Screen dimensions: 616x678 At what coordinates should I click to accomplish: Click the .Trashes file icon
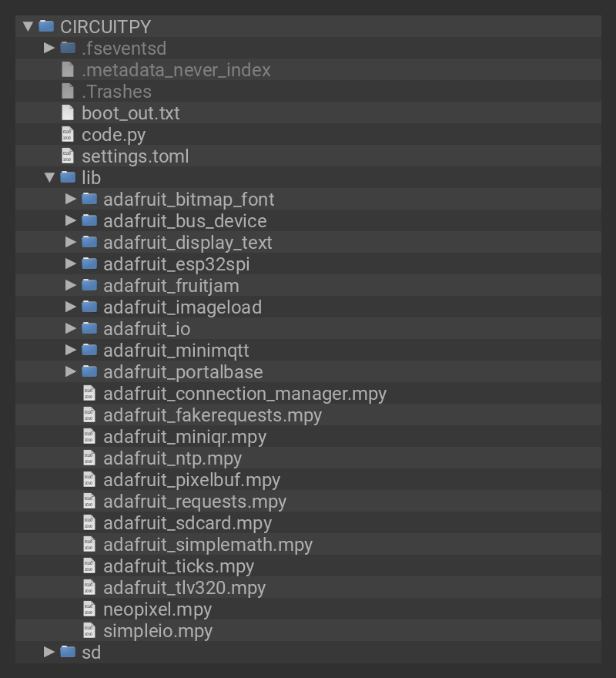click(x=68, y=91)
